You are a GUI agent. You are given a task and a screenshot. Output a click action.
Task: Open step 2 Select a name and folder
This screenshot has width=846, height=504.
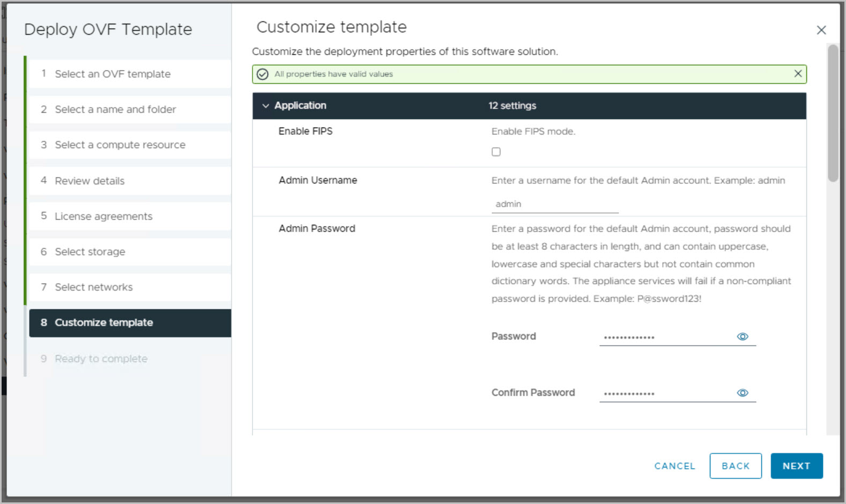(115, 109)
